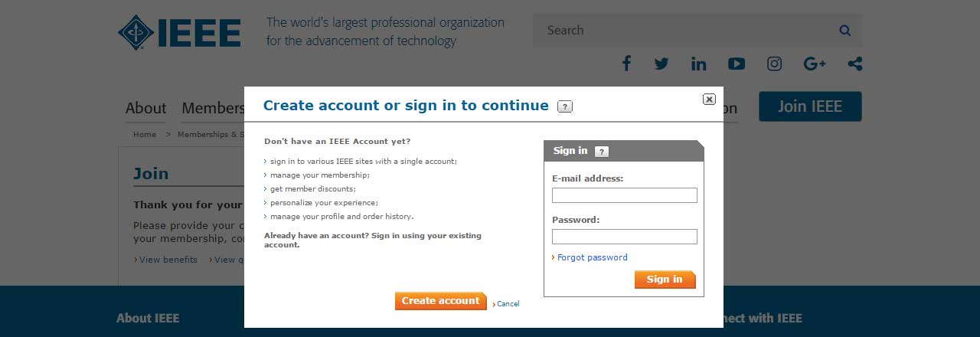Open the Sign in help question icon

coord(602,151)
